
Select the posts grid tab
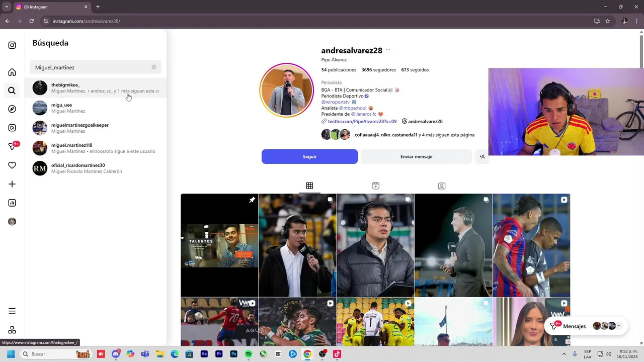click(x=309, y=186)
